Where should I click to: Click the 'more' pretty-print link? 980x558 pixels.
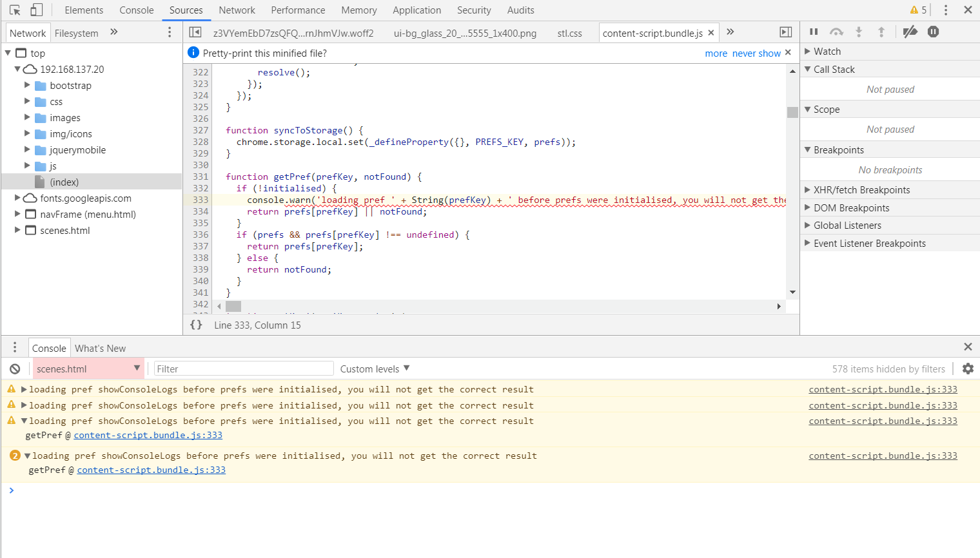pyautogui.click(x=716, y=53)
